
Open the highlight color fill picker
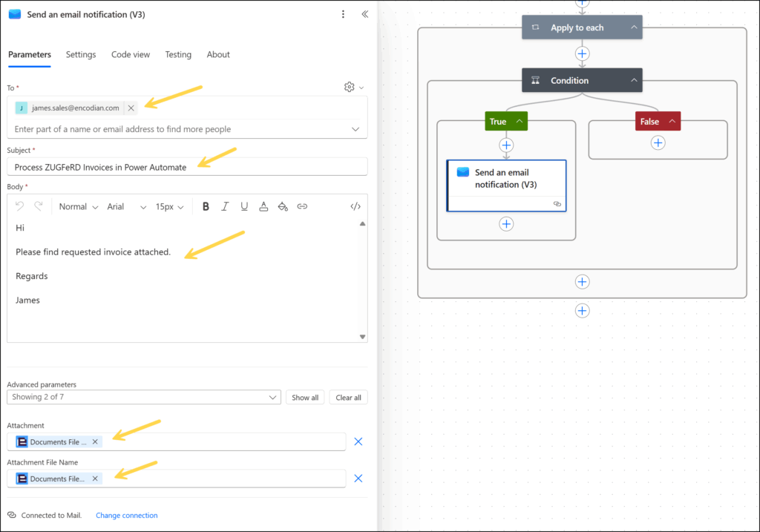pyautogui.click(x=283, y=206)
